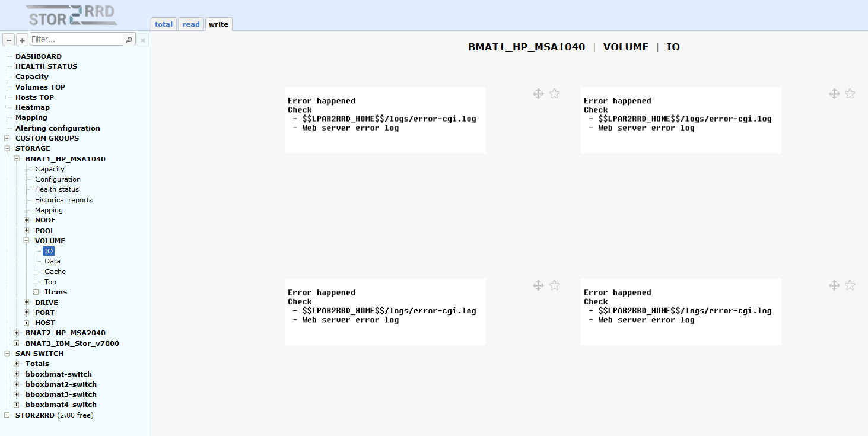Click the bottom-right Error happened graph panel
The width and height of the screenshot is (868, 436).
coord(681,312)
